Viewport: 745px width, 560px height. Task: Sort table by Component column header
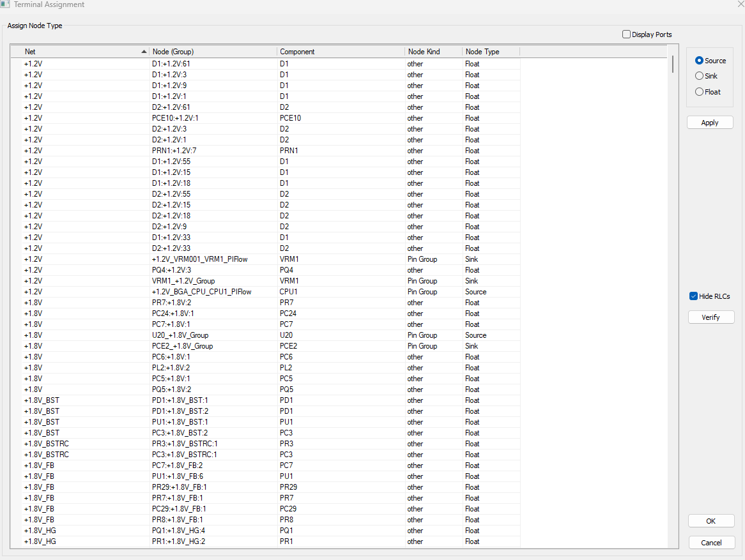(x=340, y=52)
